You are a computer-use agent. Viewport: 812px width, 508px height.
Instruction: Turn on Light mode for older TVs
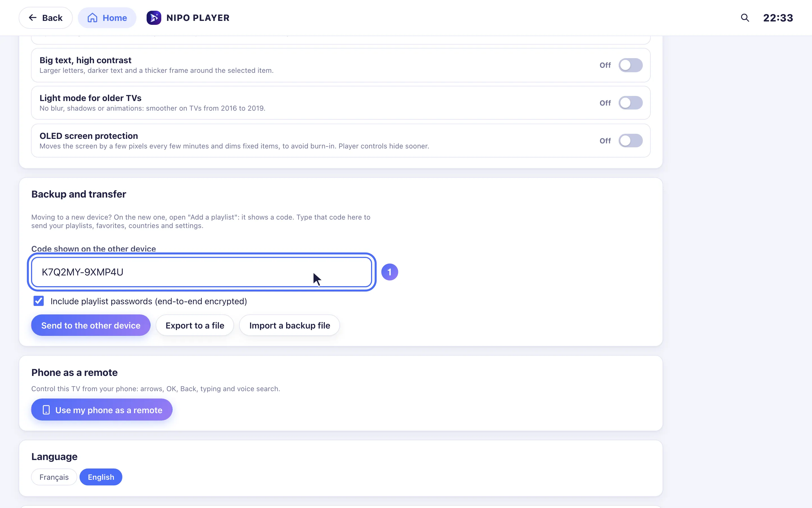tap(630, 103)
